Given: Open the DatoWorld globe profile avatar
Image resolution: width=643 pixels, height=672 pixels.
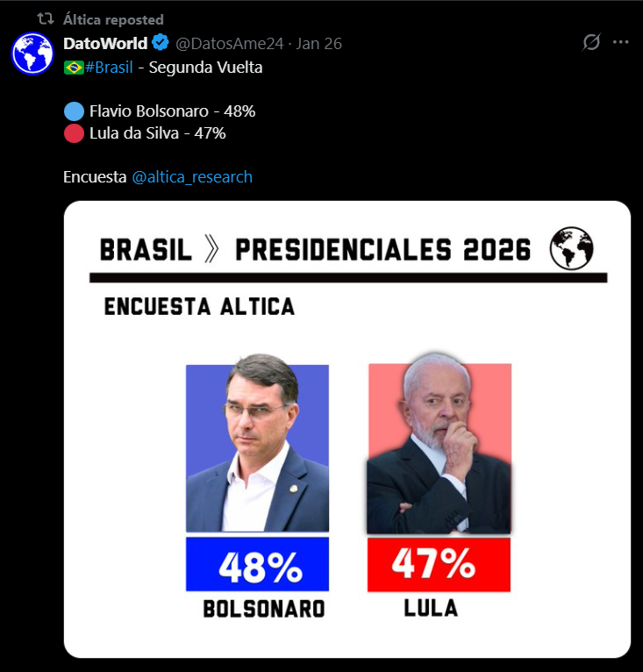Looking at the screenshot, I should (32, 53).
